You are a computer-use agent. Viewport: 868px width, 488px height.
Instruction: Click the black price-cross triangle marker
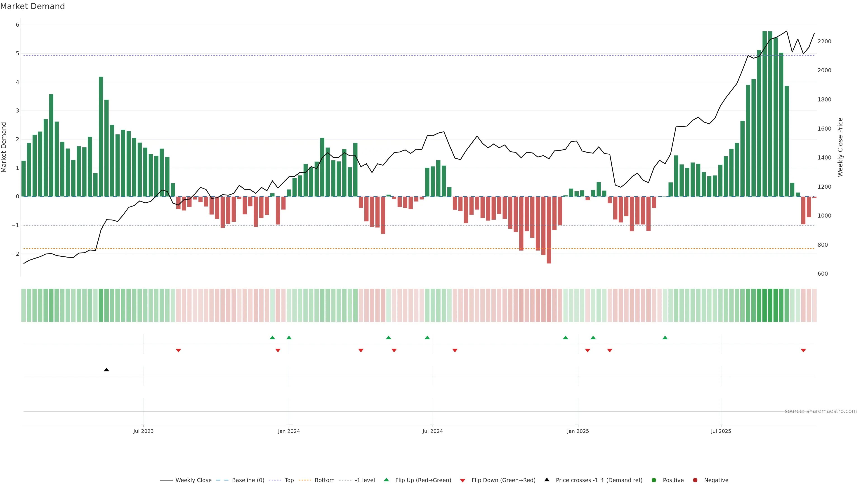pos(106,370)
